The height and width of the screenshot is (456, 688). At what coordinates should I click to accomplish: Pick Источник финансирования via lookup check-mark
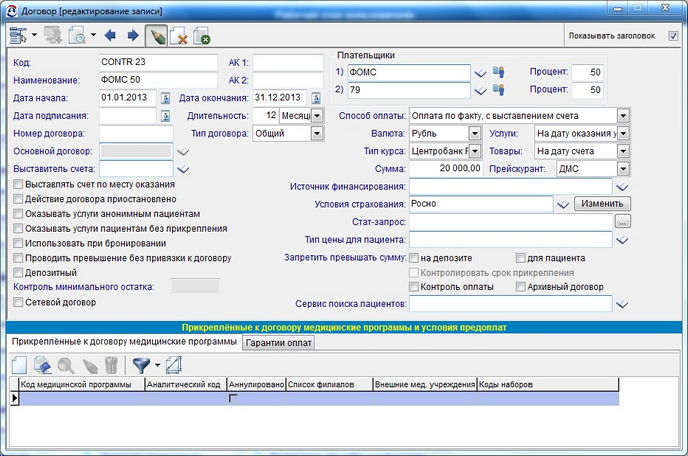pyautogui.click(x=622, y=187)
